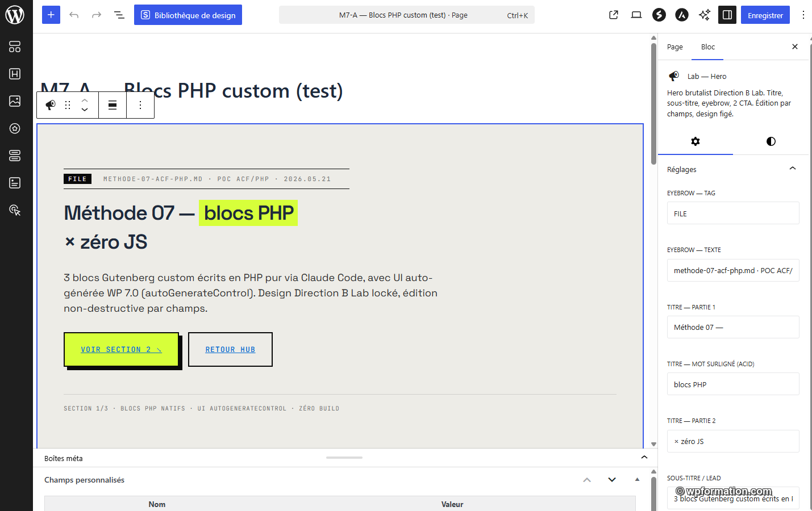This screenshot has width=812, height=511.
Task: Click the RETOUR HUB link
Action: 230,349
